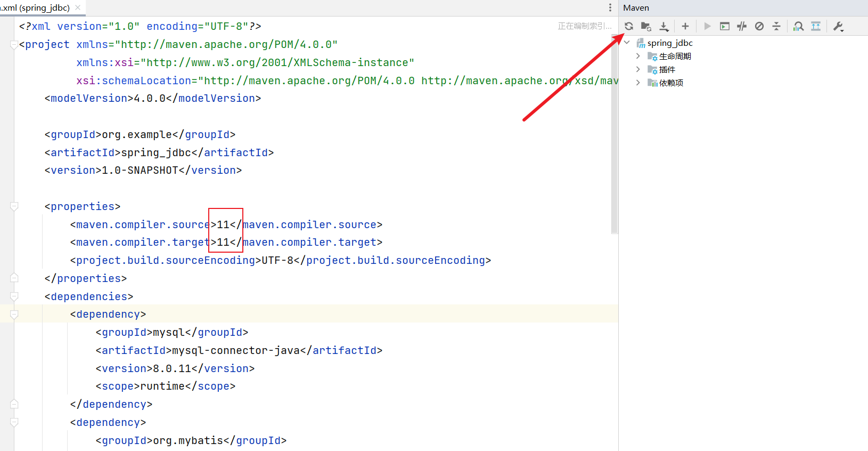The height and width of the screenshot is (451, 868).
Task: Select the 插件 tree item
Action: coord(667,69)
